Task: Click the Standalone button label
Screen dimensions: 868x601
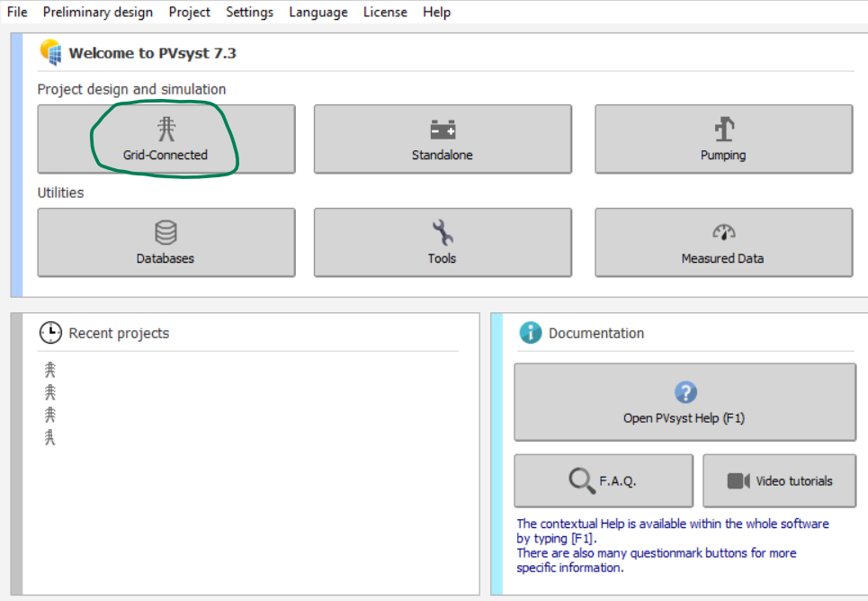Action: 443,155
